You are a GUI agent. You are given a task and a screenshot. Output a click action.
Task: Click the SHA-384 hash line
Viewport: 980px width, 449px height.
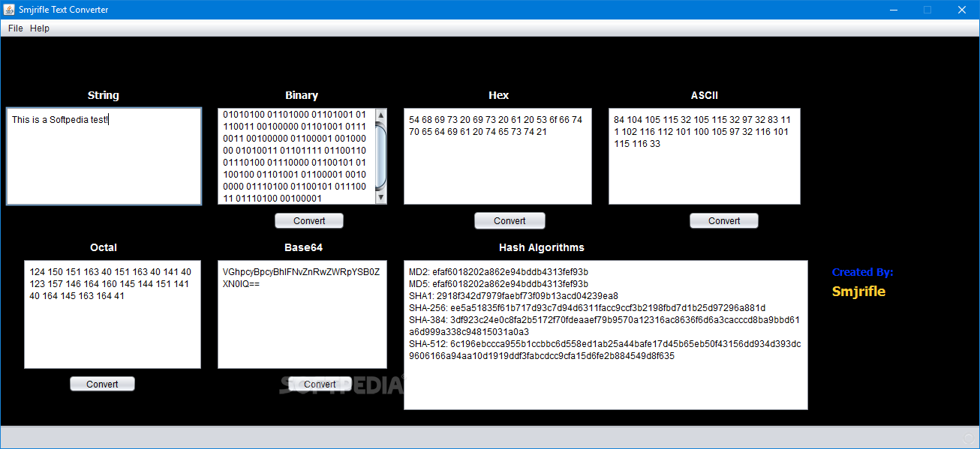click(605, 325)
